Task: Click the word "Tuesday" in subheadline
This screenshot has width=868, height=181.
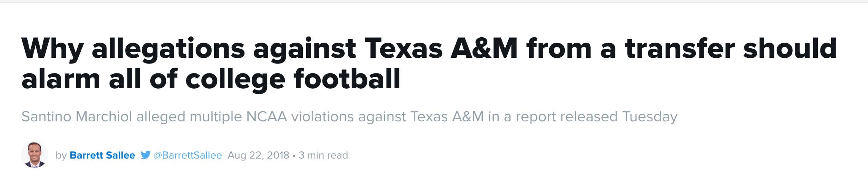Action: pyautogui.click(x=650, y=117)
